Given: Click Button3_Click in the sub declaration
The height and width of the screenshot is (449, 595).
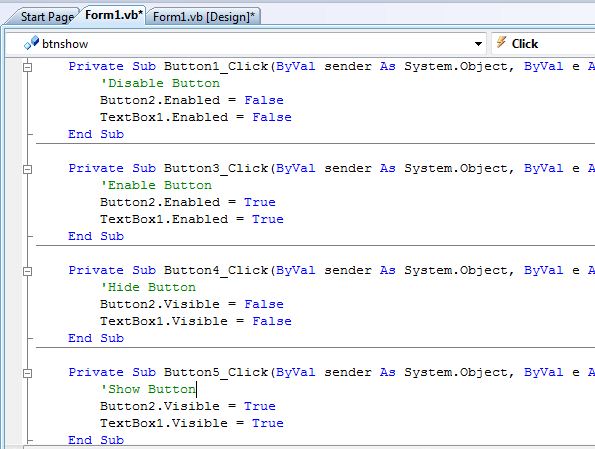Looking at the screenshot, I should [216, 169].
